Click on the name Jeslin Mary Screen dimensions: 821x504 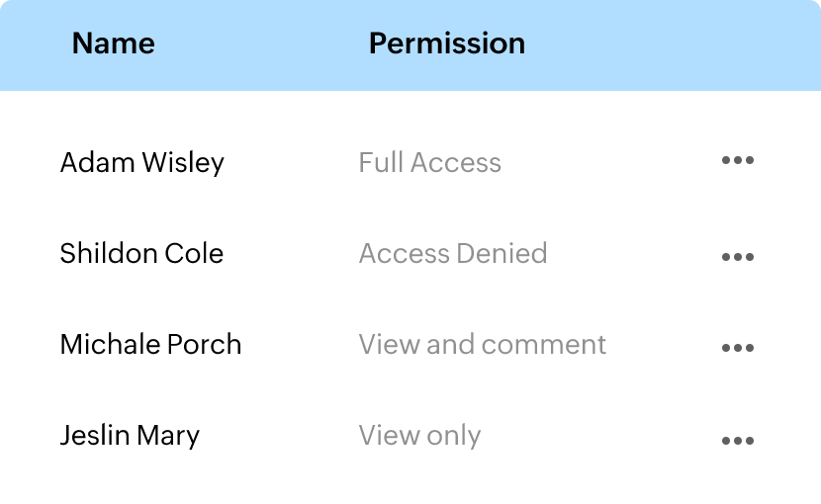(130, 435)
